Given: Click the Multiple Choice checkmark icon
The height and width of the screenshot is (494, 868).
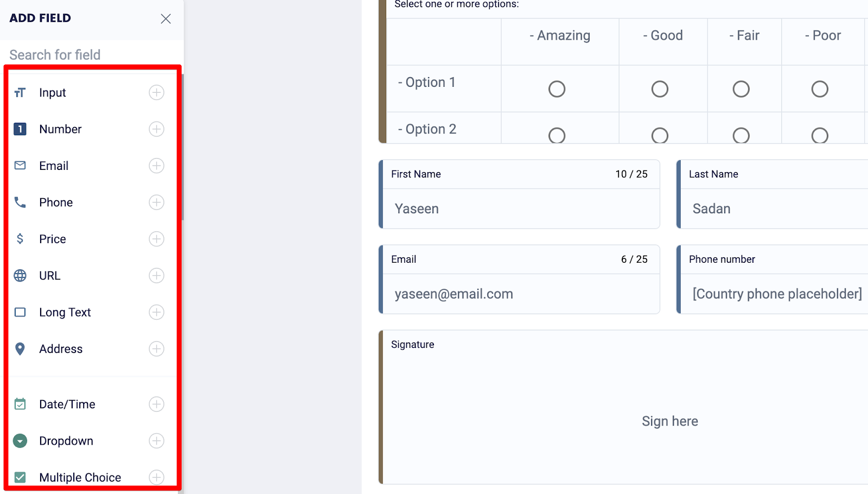Looking at the screenshot, I should point(20,477).
